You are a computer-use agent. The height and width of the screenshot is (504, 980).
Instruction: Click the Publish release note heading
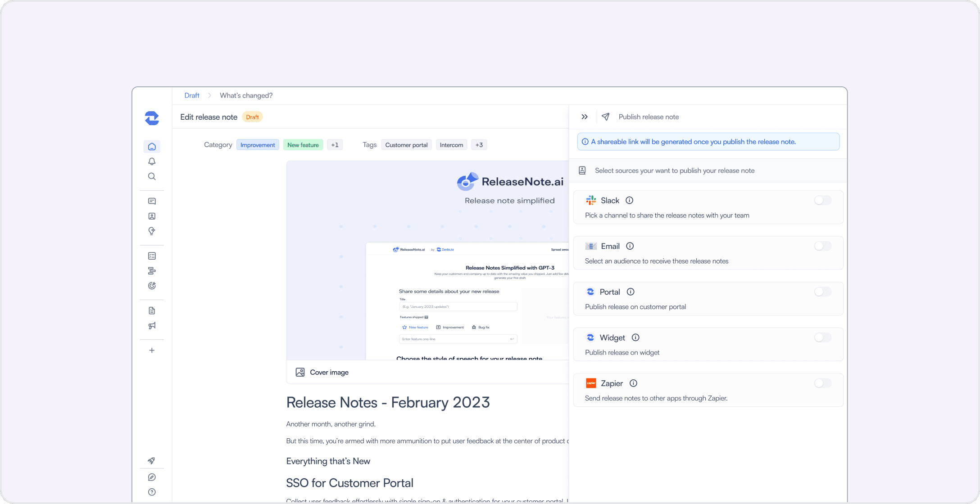649,117
